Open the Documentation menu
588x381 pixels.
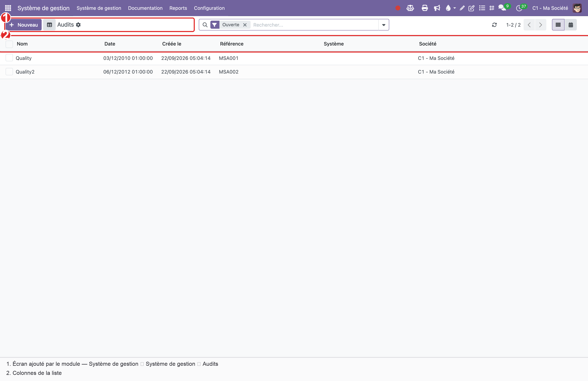pos(145,8)
